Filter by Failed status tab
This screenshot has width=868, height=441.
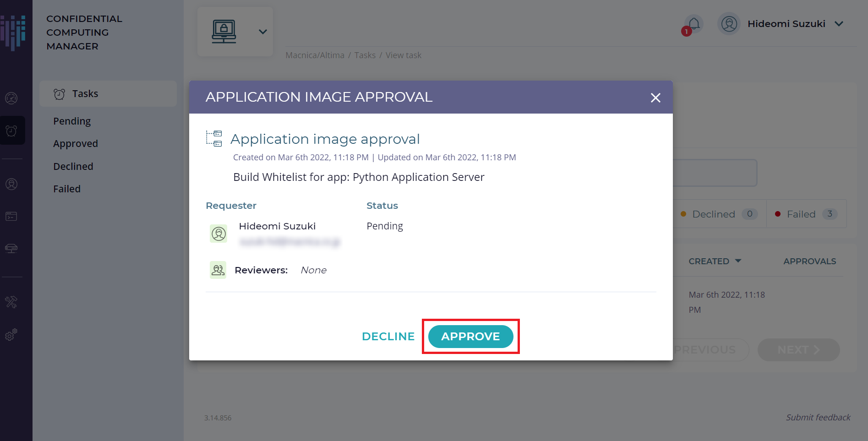806,214
